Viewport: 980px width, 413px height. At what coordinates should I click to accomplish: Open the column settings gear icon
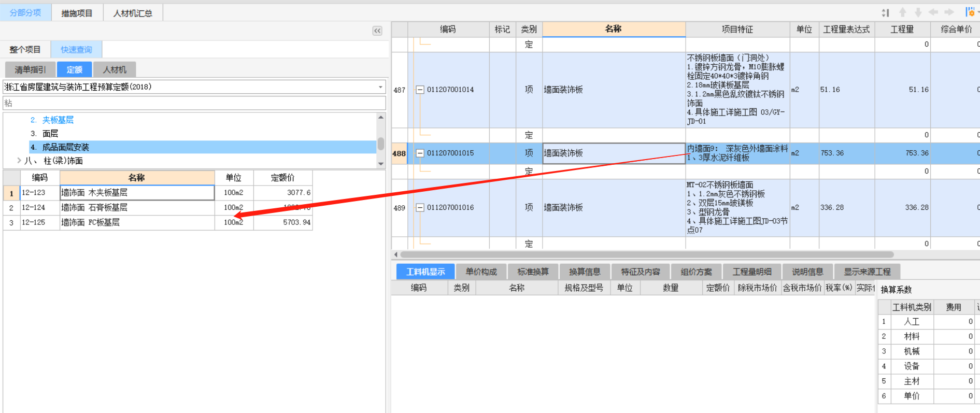(x=970, y=12)
